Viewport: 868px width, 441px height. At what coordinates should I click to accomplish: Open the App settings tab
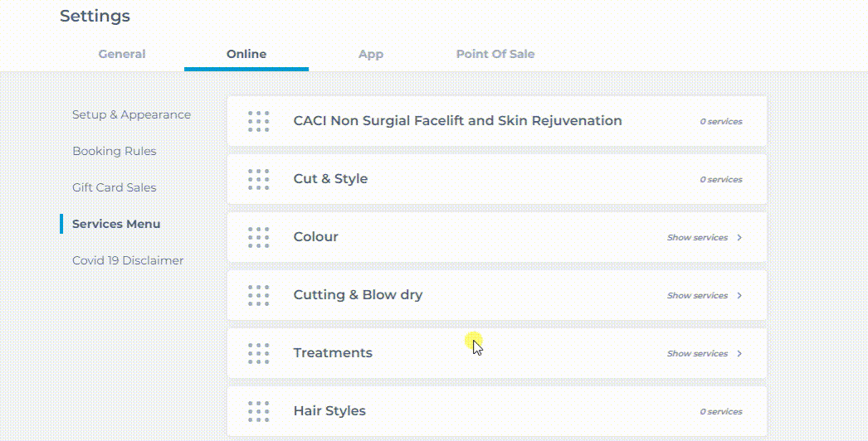point(371,54)
